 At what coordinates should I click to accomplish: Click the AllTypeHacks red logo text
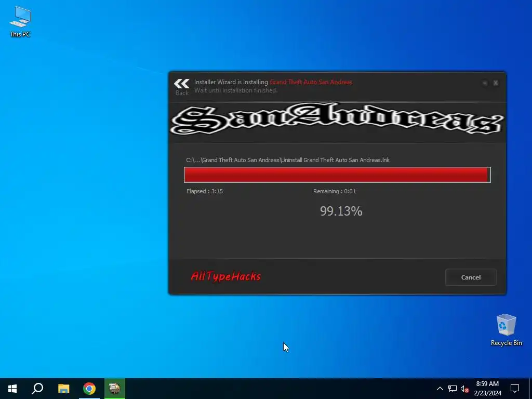coord(225,276)
